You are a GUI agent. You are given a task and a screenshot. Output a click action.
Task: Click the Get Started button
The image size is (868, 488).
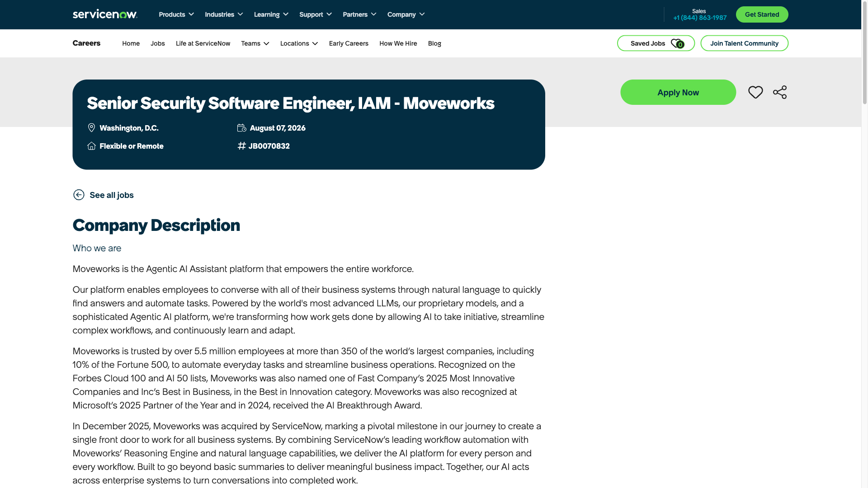pyautogui.click(x=762, y=14)
